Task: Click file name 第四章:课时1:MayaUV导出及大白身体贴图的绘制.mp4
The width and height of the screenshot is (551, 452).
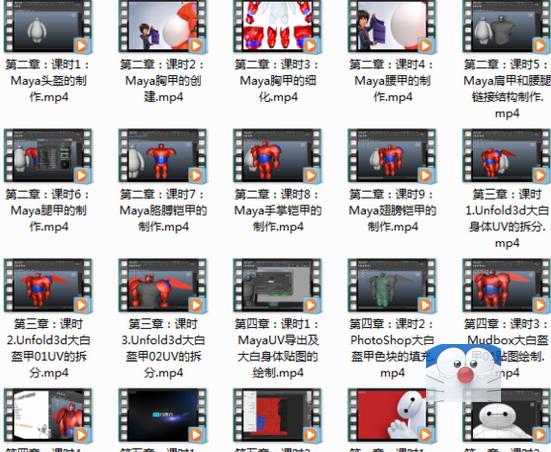Action: (277, 348)
